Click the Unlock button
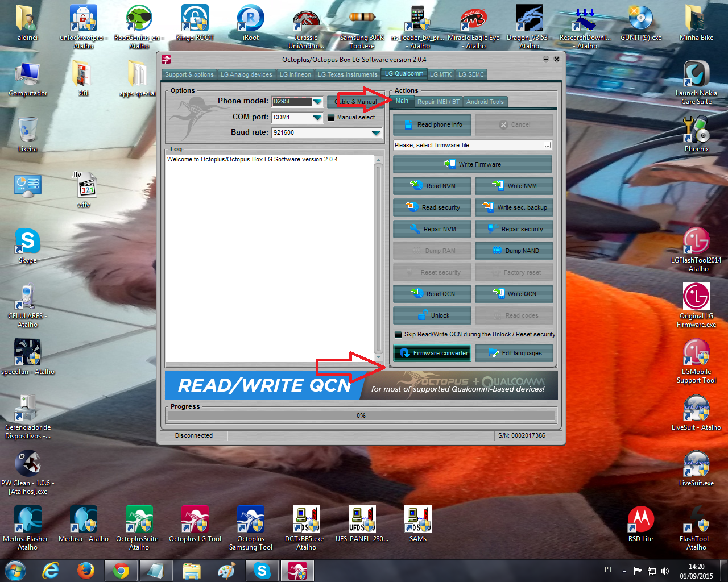The image size is (728, 582). click(x=432, y=316)
